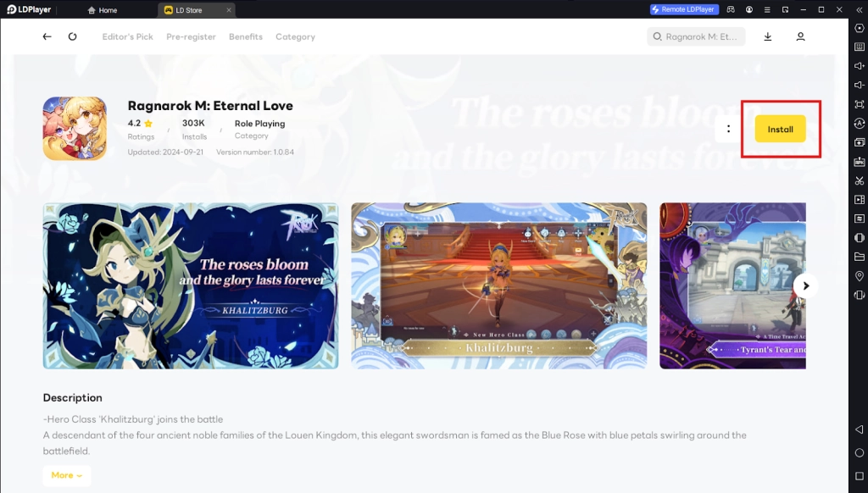Image resolution: width=868 pixels, height=493 pixels.
Task: Open the three-dot options menu beside Install
Action: (x=728, y=130)
